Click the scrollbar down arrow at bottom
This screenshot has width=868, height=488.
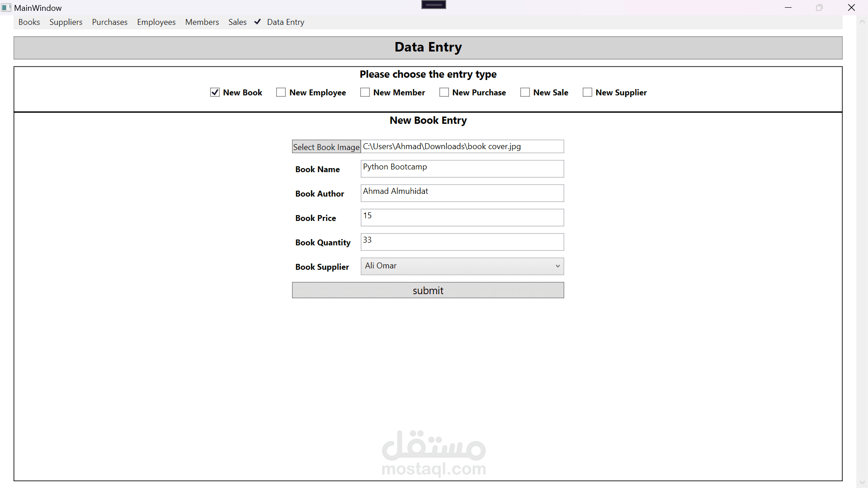862,483
